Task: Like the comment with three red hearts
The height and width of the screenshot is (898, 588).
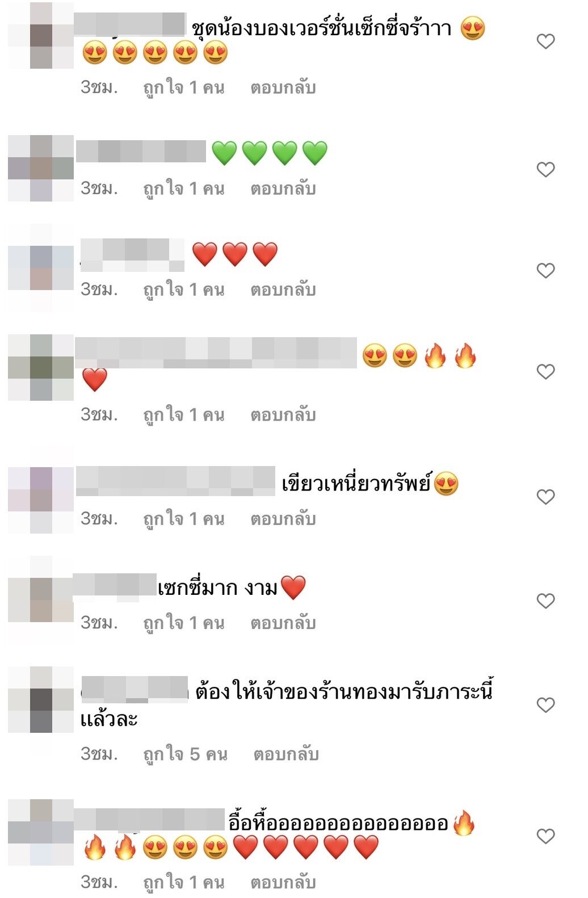Action: (x=545, y=271)
